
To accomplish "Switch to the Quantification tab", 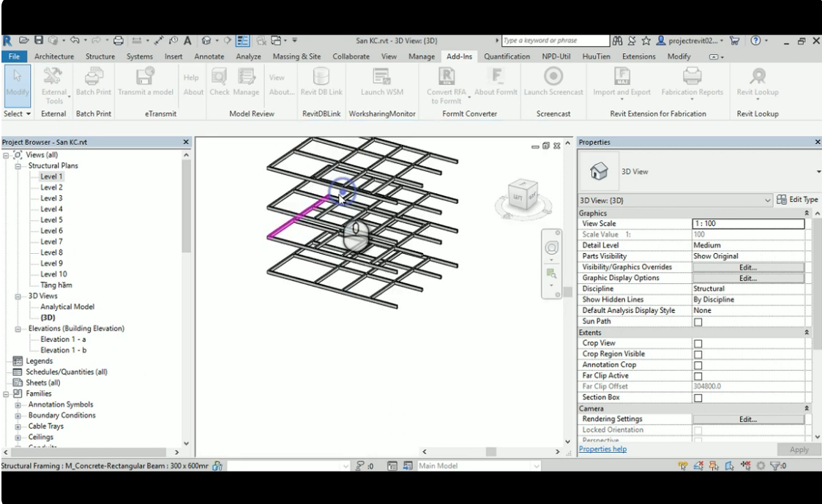I will pos(507,56).
